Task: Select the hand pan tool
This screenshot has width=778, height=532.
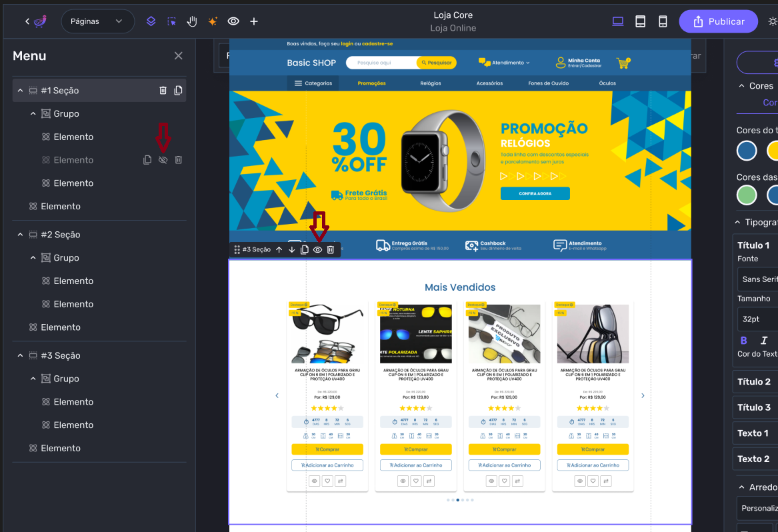Action: [x=192, y=21]
